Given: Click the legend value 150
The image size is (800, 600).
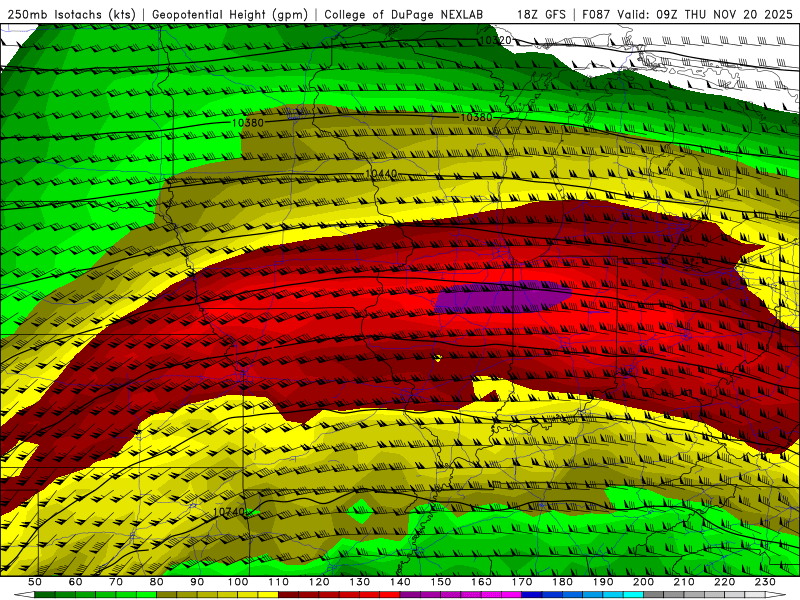Looking at the screenshot, I should click(x=440, y=582).
